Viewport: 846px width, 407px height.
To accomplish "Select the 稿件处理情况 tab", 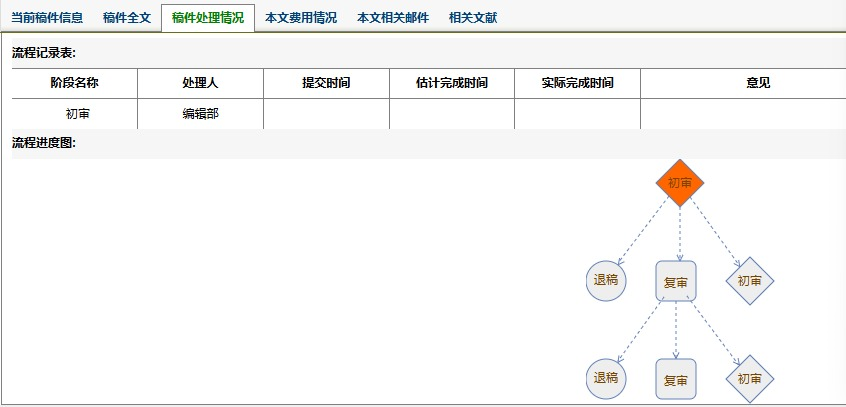I will 207,18.
